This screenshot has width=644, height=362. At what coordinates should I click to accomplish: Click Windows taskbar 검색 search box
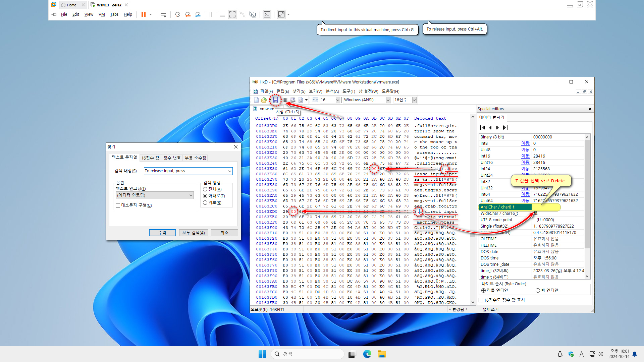pos(307,354)
